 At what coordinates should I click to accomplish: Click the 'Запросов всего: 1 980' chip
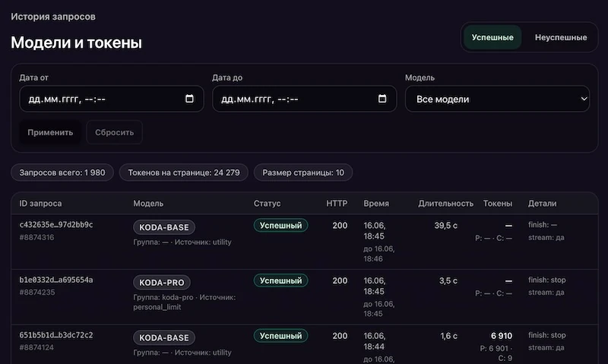coord(62,173)
